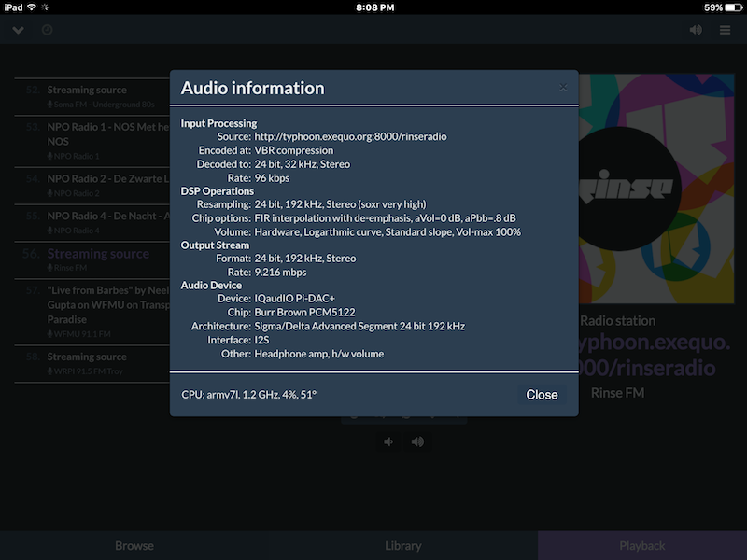The height and width of the screenshot is (560, 747).
Task: Click the Sigma/Delta Advanced Segment architecture value
Action: [359, 326]
